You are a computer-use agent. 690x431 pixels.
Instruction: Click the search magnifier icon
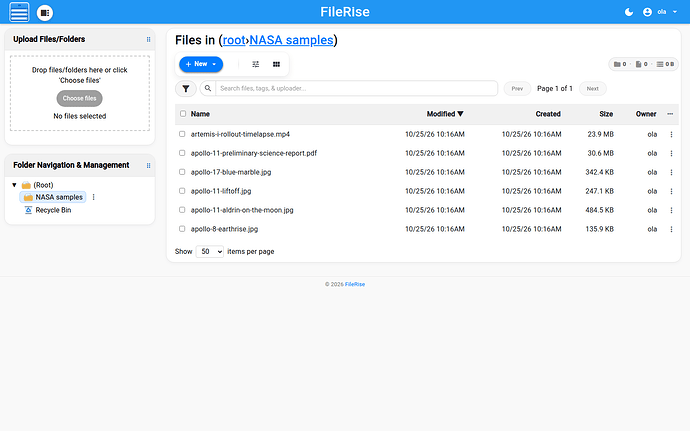pyautogui.click(x=208, y=88)
